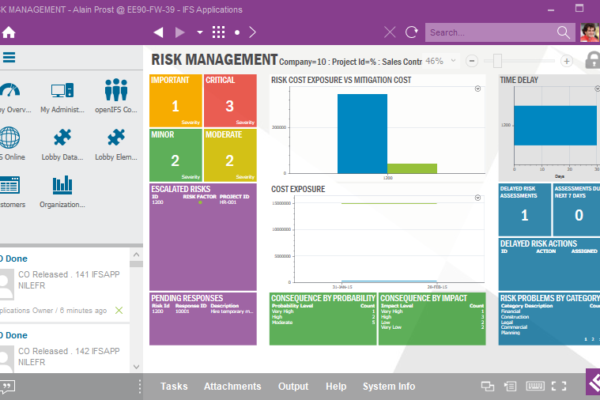Viewport: 600px width, 400px height.
Task: Open the Attachments menu item
Action: (x=232, y=386)
